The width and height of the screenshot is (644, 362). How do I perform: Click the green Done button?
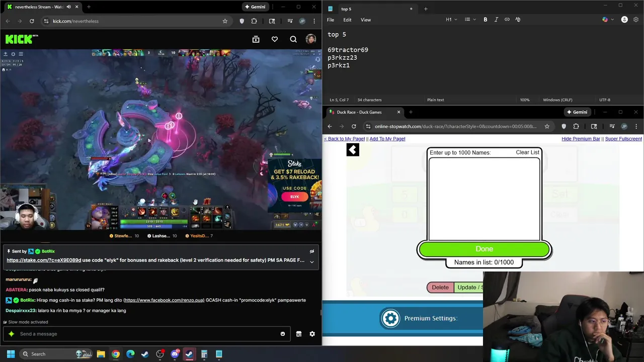tap(485, 249)
